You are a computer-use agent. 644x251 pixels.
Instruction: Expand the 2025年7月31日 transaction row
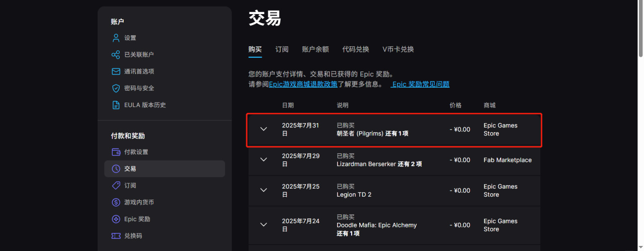coord(264,129)
